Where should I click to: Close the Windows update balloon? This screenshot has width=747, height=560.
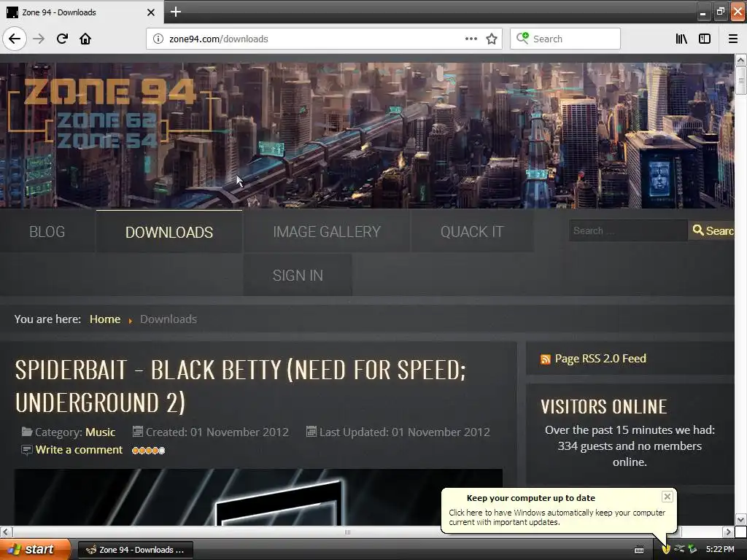tap(667, 497)
